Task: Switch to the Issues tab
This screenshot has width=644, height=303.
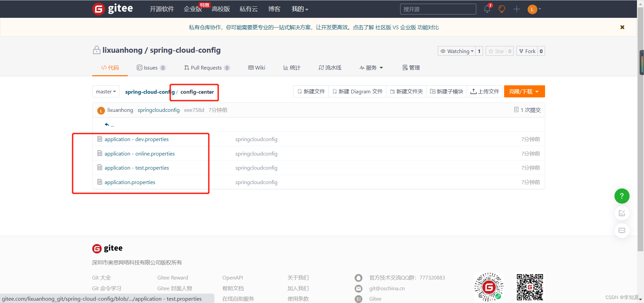Action: (151, 68)
